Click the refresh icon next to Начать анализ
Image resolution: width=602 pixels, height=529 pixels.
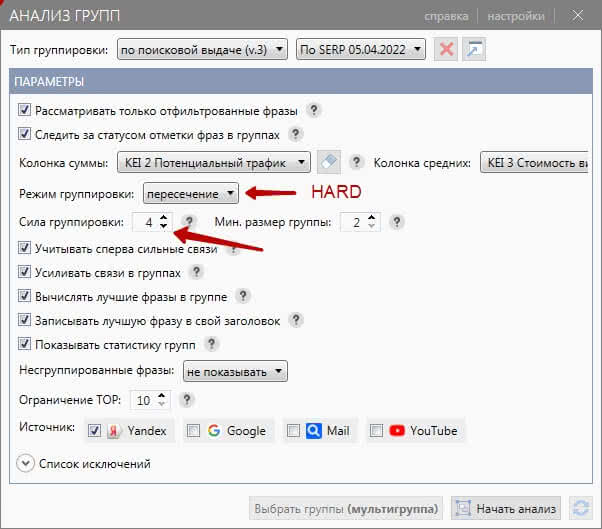581,508
